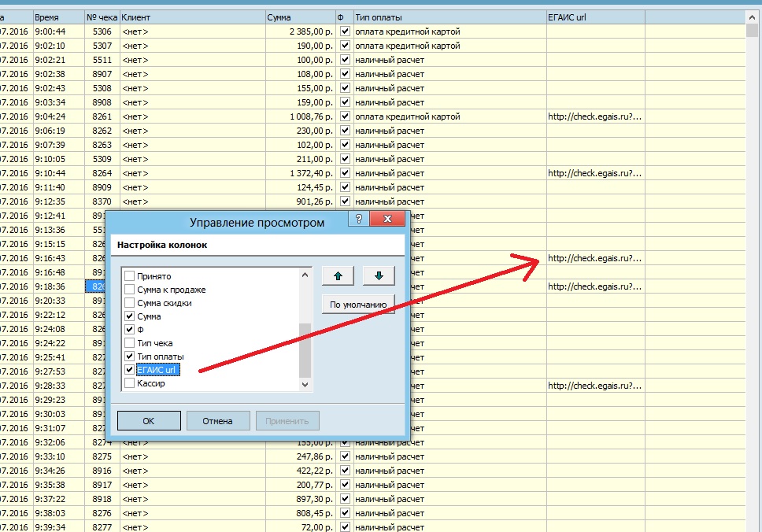Select the time cell 9:02:38
This screenshot has height=532, width=762.
[x=59, y=74]
